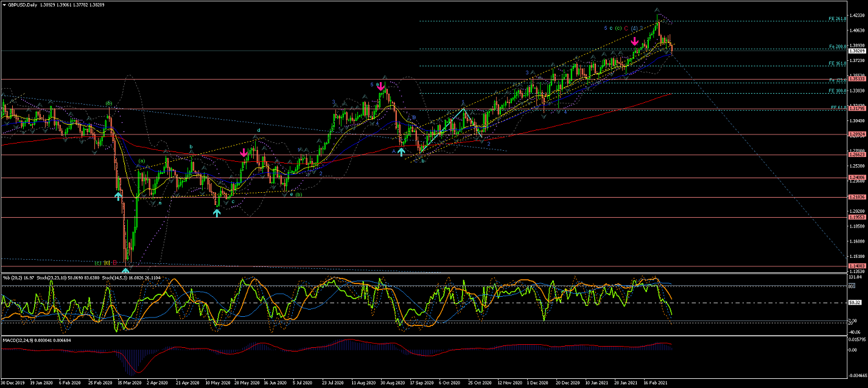Viewport: 868px width, 388px height.
Task: Click the pink down arrow at the August 2020 peak
Action: pyautogui.click(x=381, y=86)
